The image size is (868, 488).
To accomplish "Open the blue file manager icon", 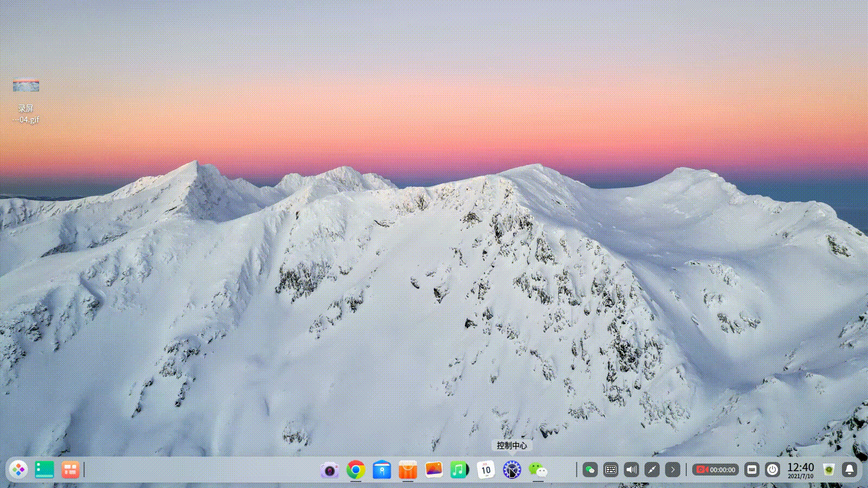I will point(382,470).
